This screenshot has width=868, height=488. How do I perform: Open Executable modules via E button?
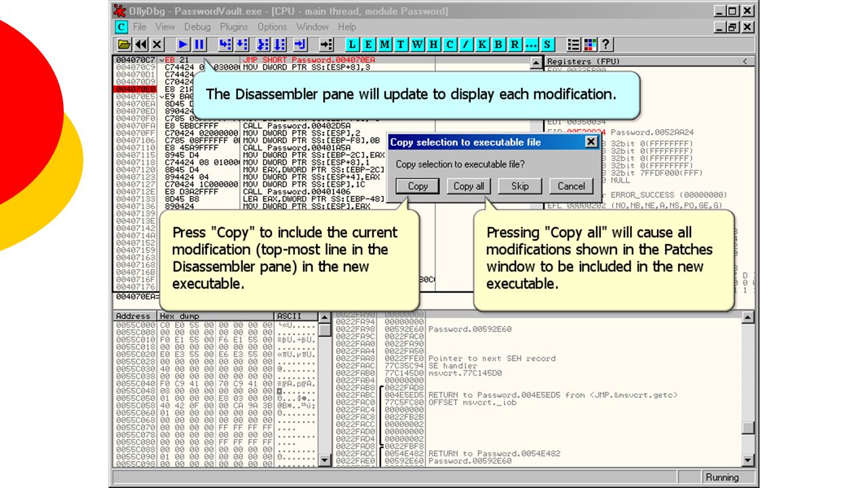(x=369, y=45)
